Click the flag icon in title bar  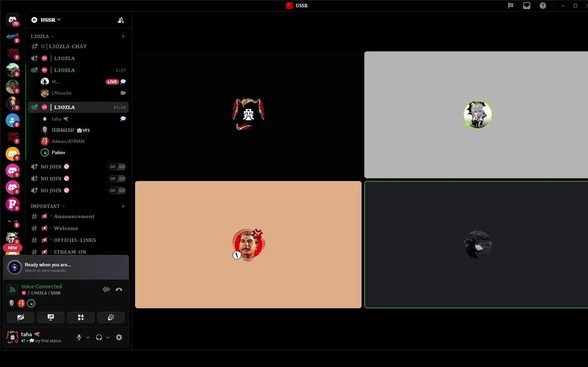click(x=511, y=6)
